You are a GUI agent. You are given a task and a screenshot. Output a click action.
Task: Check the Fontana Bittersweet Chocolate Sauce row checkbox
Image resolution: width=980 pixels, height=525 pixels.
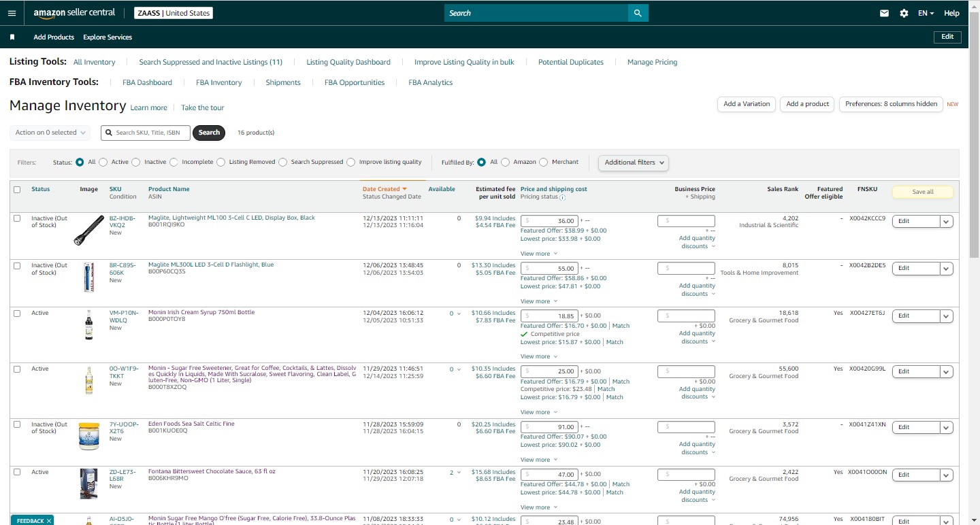[17, 472]
